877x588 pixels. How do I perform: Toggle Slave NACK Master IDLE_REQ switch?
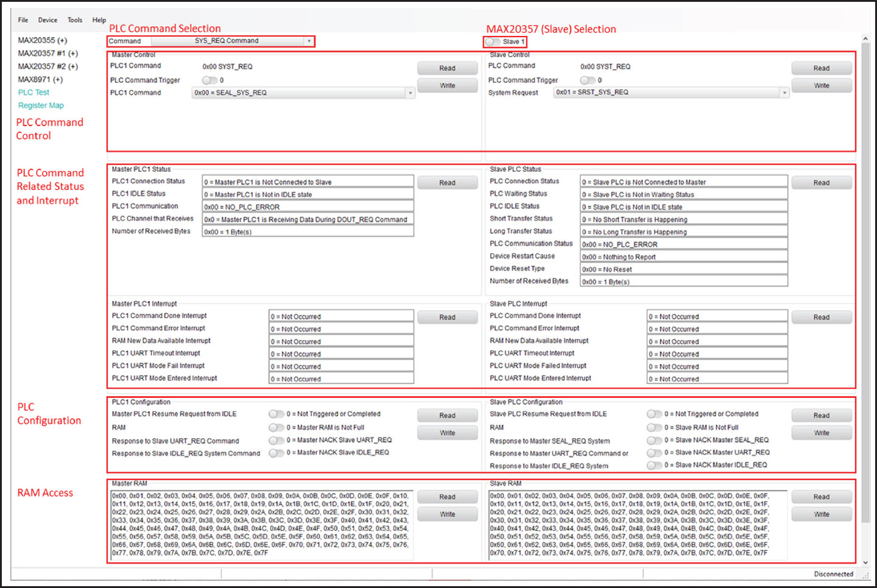654,466
